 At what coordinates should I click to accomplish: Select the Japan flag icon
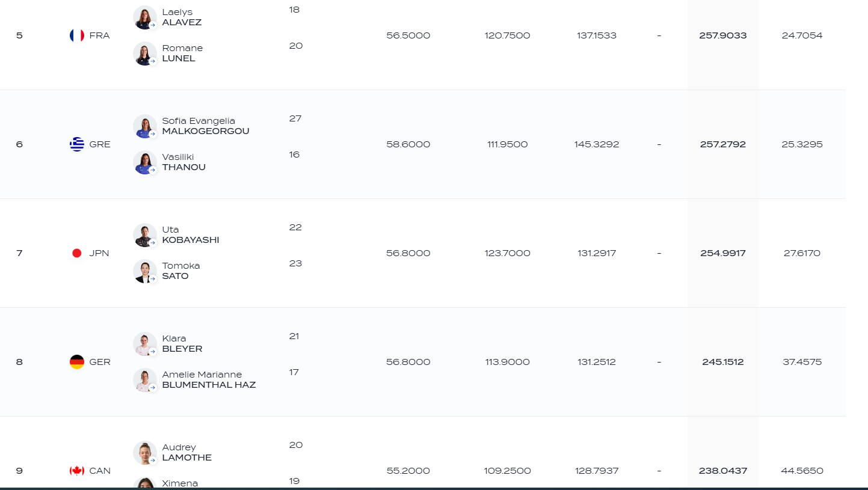(x=77, y=253)
